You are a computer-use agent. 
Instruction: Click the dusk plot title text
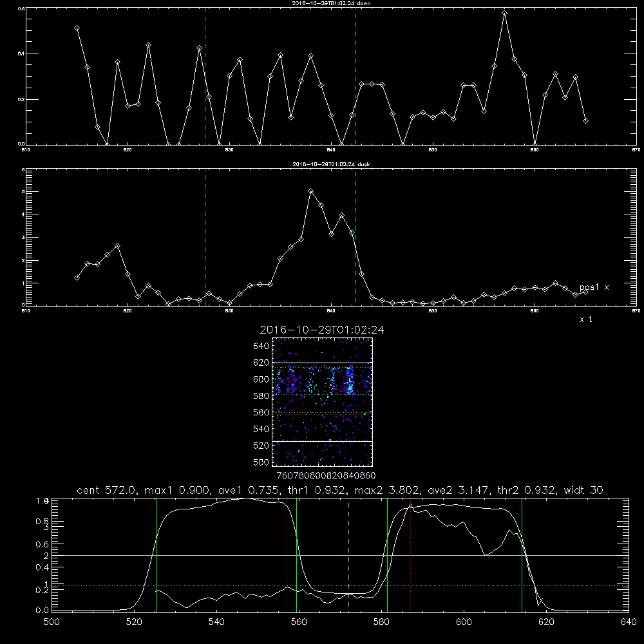pos(331,164)
